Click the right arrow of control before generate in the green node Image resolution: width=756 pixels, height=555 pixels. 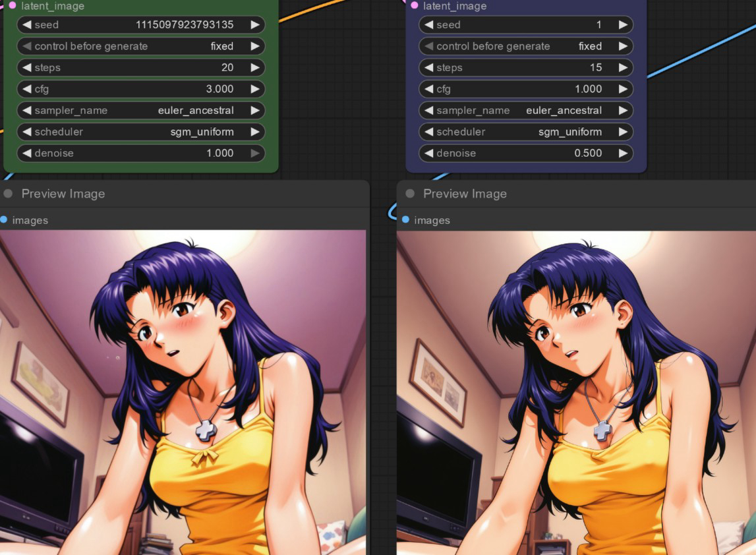(x=255, y=46)
